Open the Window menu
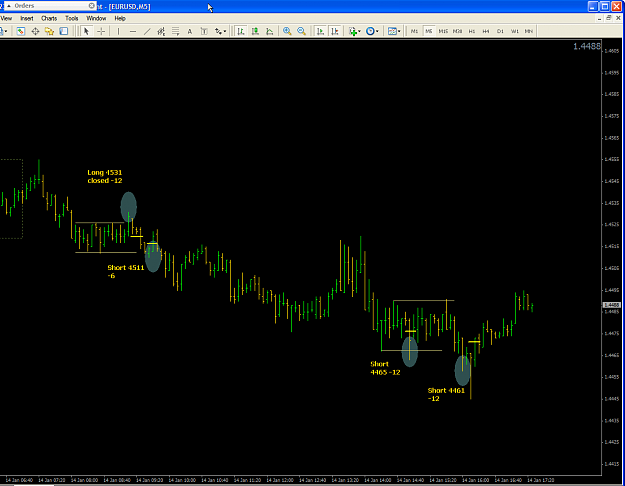The image size is (625, 486). click(96, 18)
